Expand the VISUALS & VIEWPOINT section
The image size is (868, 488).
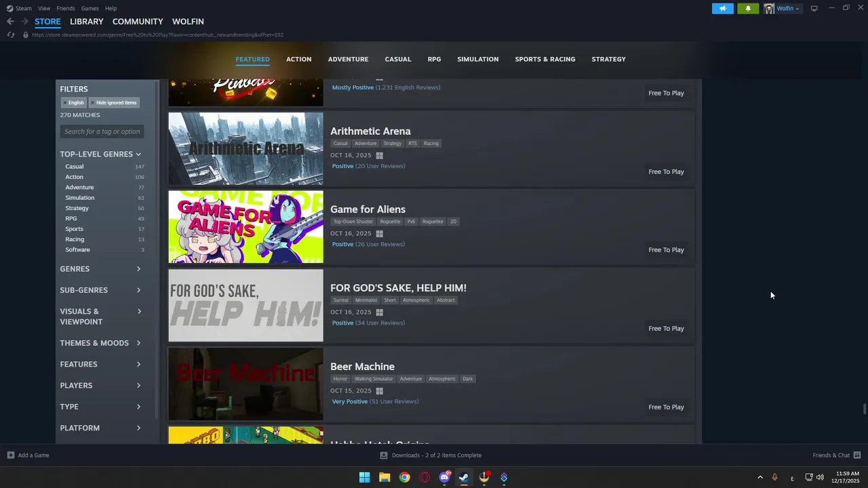100,317
